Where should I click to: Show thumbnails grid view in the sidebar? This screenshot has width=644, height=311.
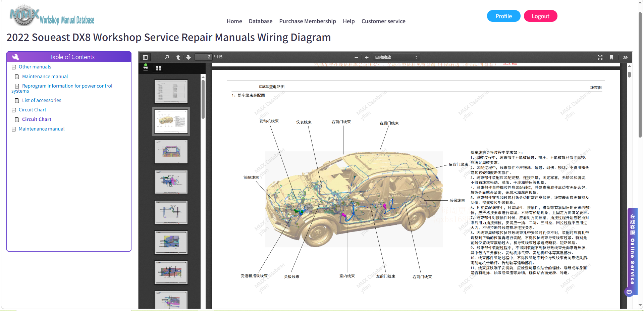tap(159, 68)
